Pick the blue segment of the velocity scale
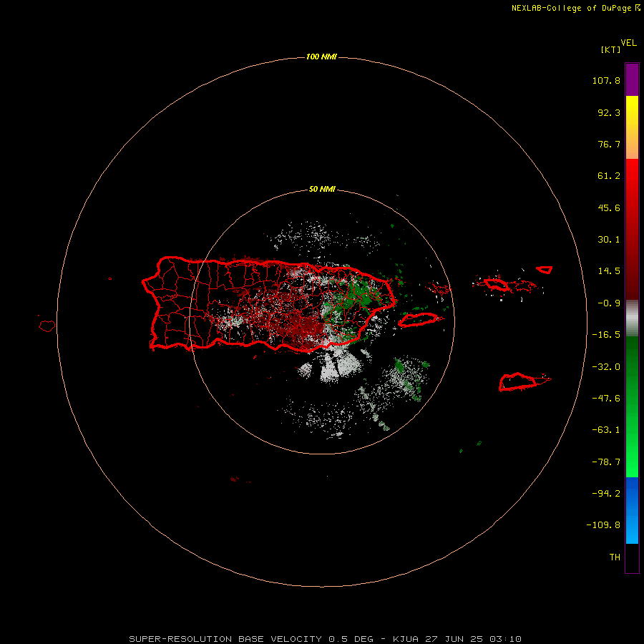 point(632,510)
